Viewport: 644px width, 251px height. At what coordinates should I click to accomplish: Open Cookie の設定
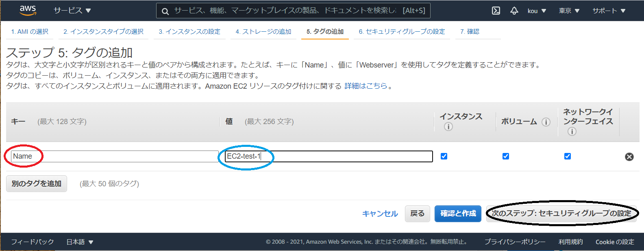[x=615, y=242]
